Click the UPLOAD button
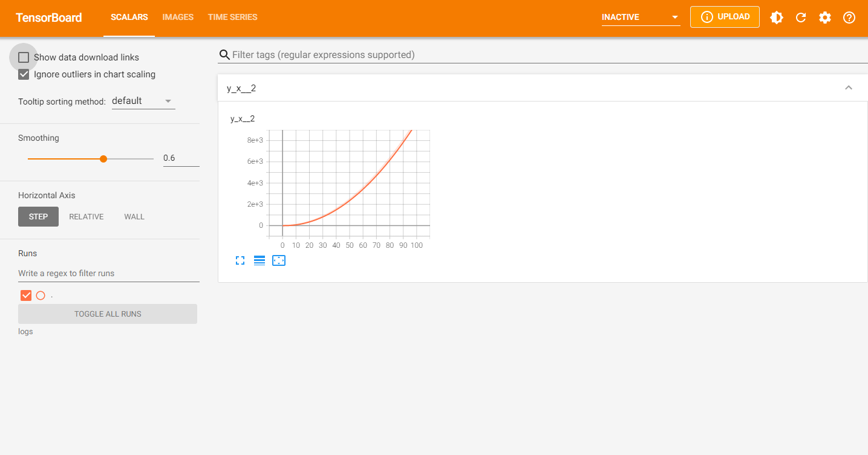 pyautogui.click(x=725, y=17)
